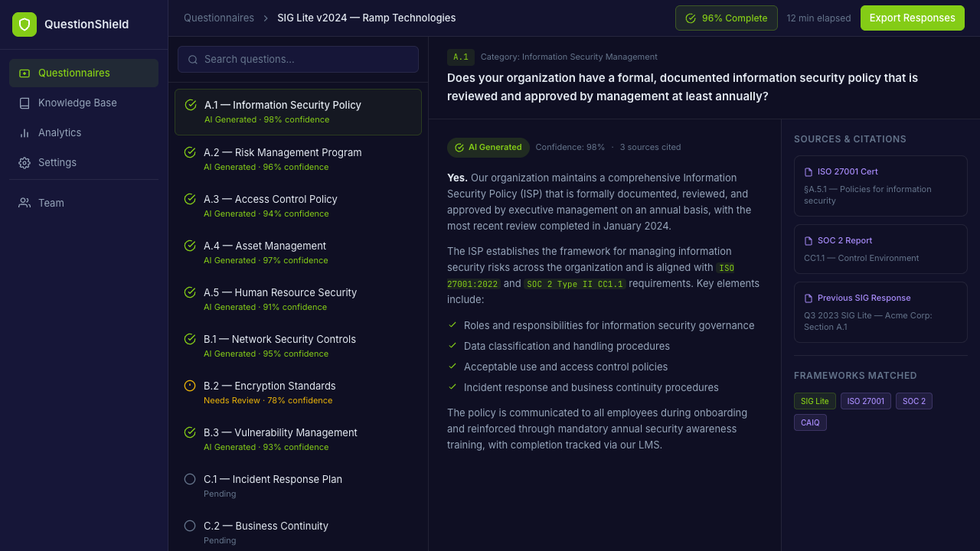Click the check icon beside A.3 Access Control Policy

coord(190,199)
